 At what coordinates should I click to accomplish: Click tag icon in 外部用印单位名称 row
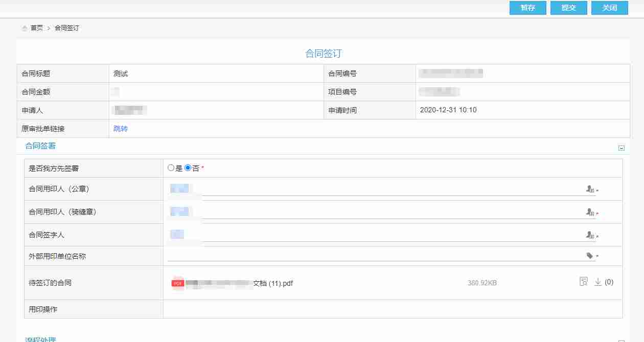point(590,256)
